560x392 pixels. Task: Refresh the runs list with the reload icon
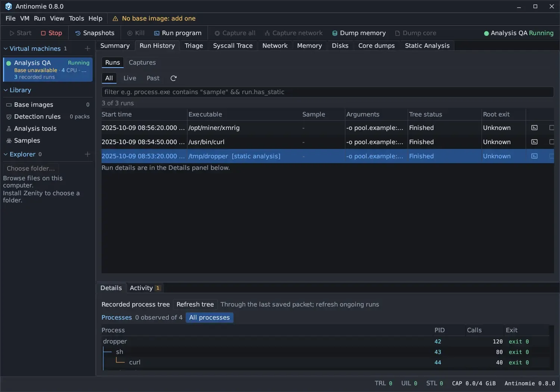(174, 78)
